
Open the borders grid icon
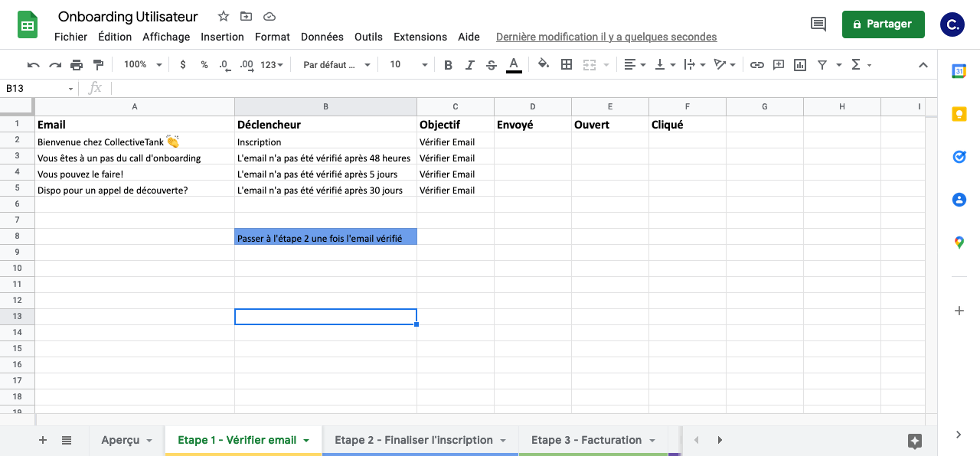click(567, 65)
